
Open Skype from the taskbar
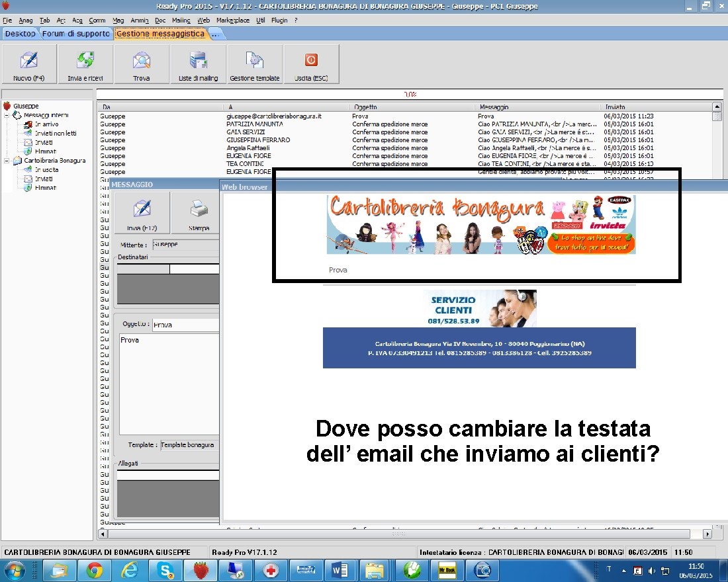165,570
